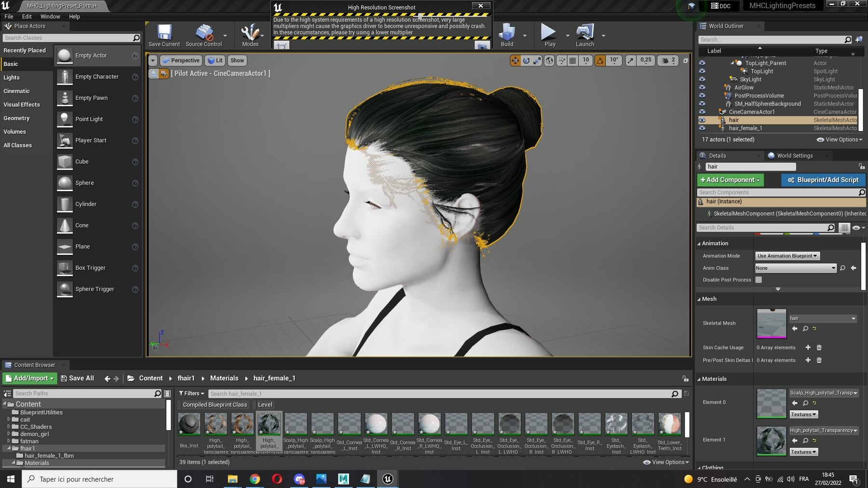
Task: Click the Save Current toolbar icon
Action: pos(164,35)
